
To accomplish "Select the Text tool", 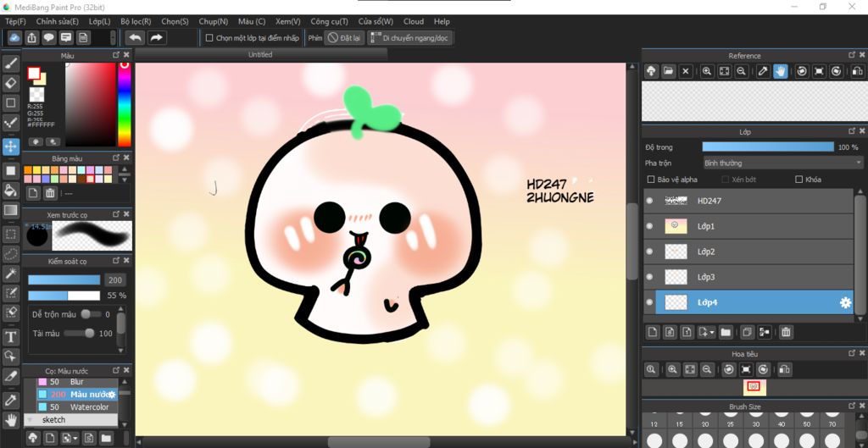I will click(10, 336).
